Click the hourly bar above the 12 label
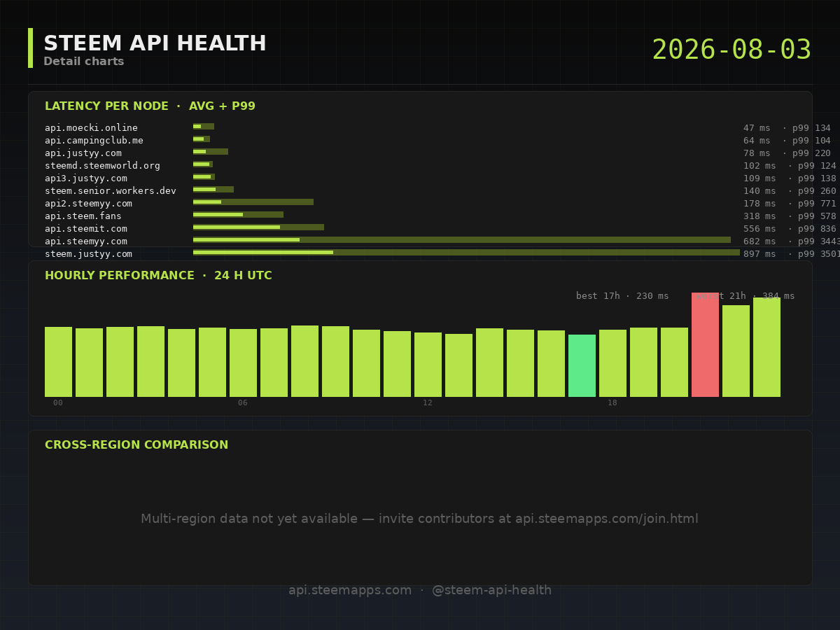This screenshot has height=630, width=840. 428,365
